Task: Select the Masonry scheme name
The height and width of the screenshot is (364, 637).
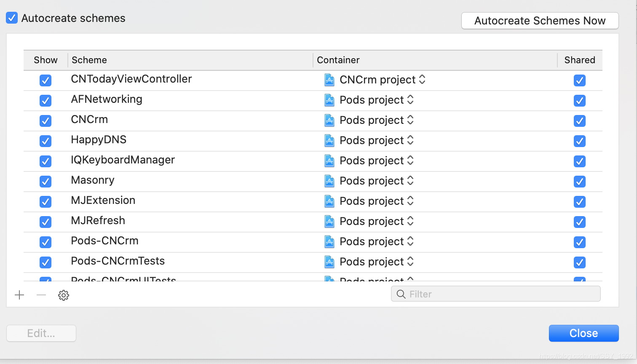Action: point(93,180)
